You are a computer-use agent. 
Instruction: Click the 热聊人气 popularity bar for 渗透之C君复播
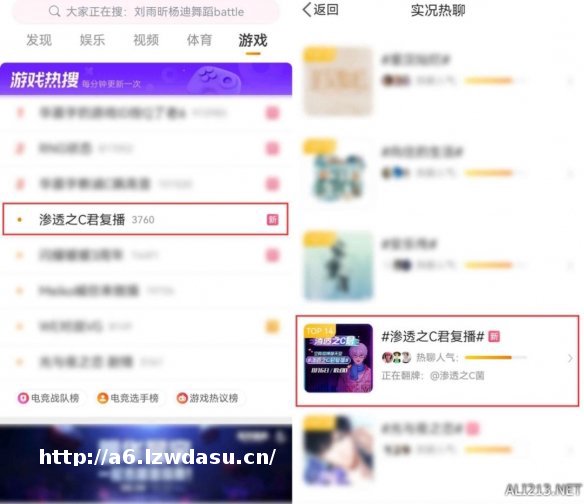point(495,358)
